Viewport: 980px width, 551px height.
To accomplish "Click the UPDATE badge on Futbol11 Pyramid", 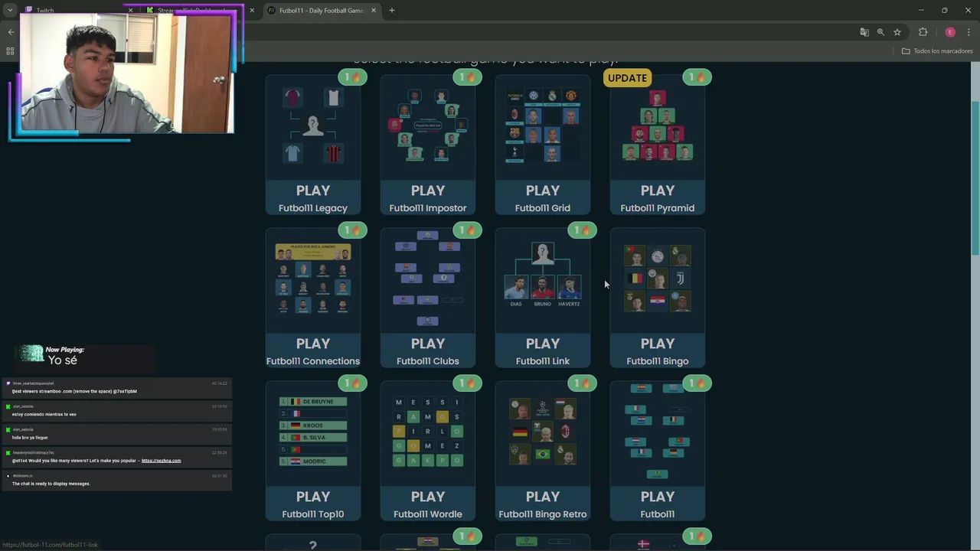I will pos(627,78).
